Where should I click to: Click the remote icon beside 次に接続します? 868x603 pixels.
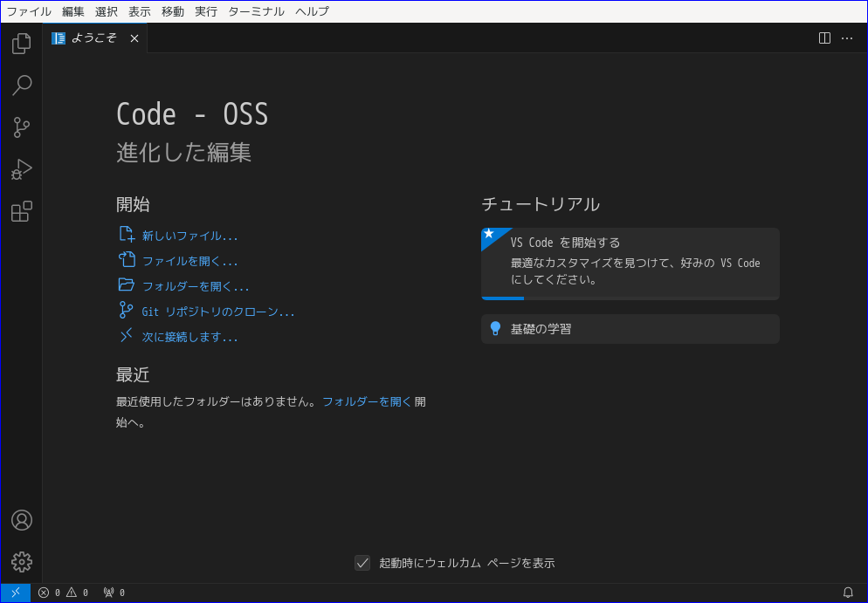click(127, 335)
